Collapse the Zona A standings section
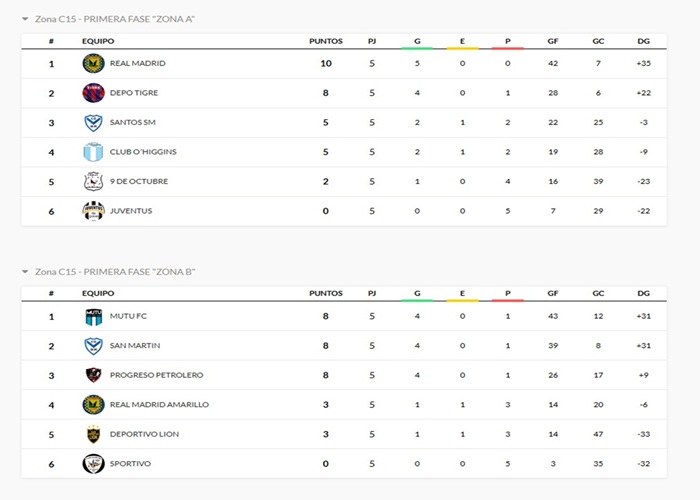The width and height of the screenshot is (700, 500). (x=25, y=19)
